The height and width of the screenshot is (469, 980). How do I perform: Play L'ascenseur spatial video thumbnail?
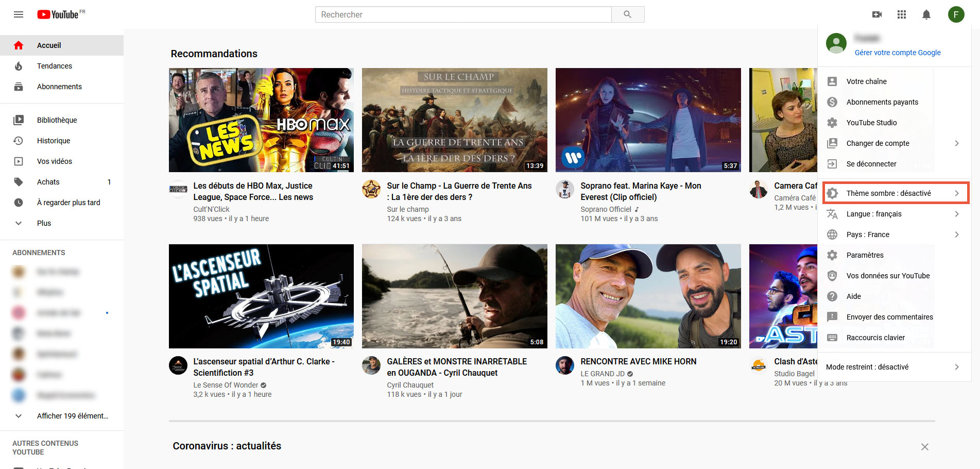tap(261, 296)
